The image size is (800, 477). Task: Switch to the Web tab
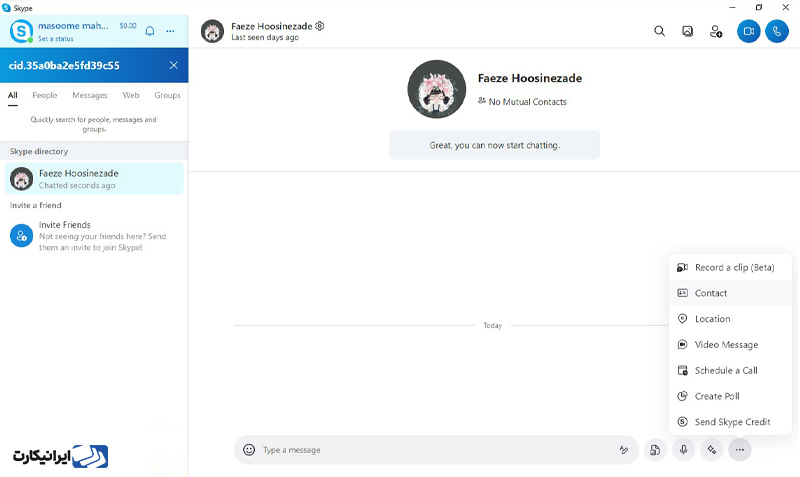click(x=131, y=95)
